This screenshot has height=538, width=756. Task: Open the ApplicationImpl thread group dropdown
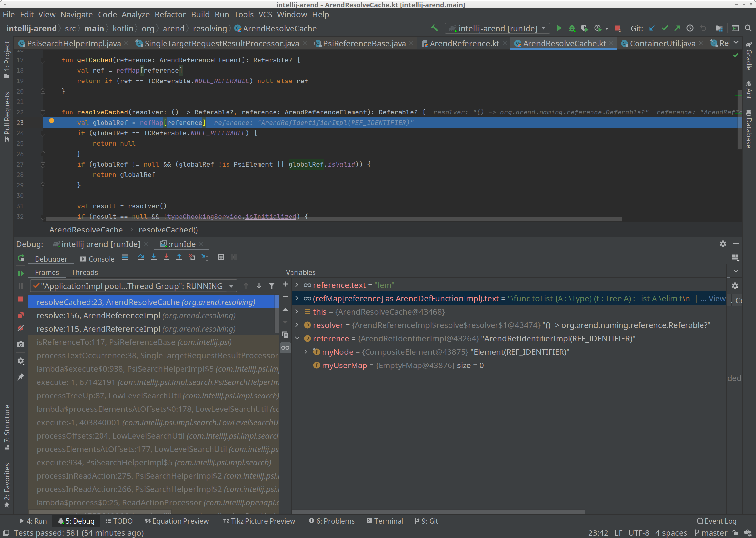coord(231,286)
